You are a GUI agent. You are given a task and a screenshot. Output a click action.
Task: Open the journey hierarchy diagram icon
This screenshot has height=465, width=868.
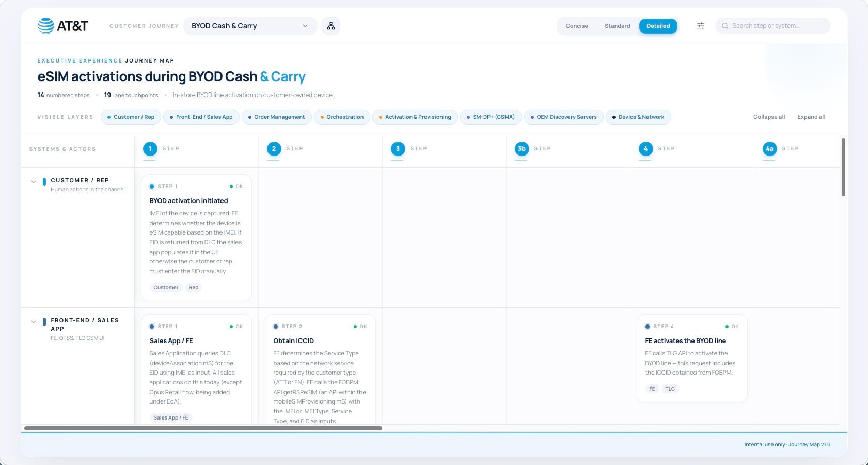pos(331,26)
